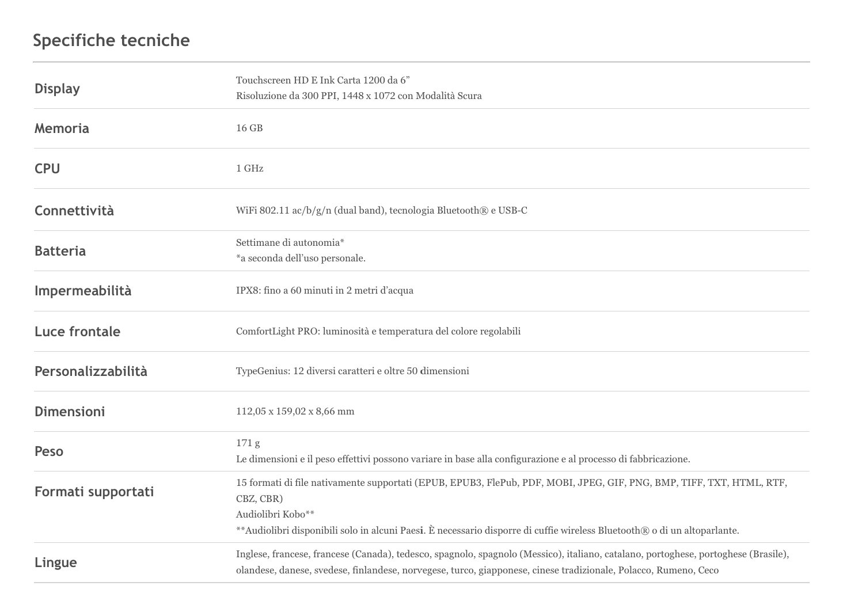This screenshot has width=843, height=616.
Task: Select the Peso row label
Action: coord(49,451)
